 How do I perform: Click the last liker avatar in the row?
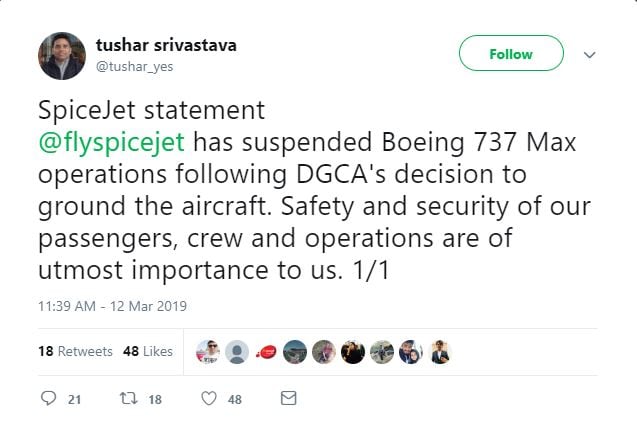tap(440, 351)
